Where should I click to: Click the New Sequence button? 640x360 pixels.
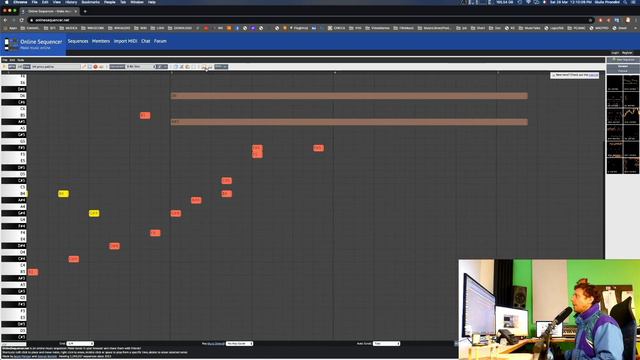(623, 60)
